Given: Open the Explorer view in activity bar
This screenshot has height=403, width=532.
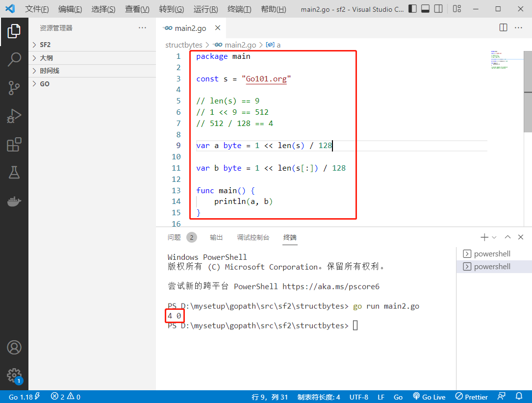Looking at the screenshot, I should tap(14, 31).
